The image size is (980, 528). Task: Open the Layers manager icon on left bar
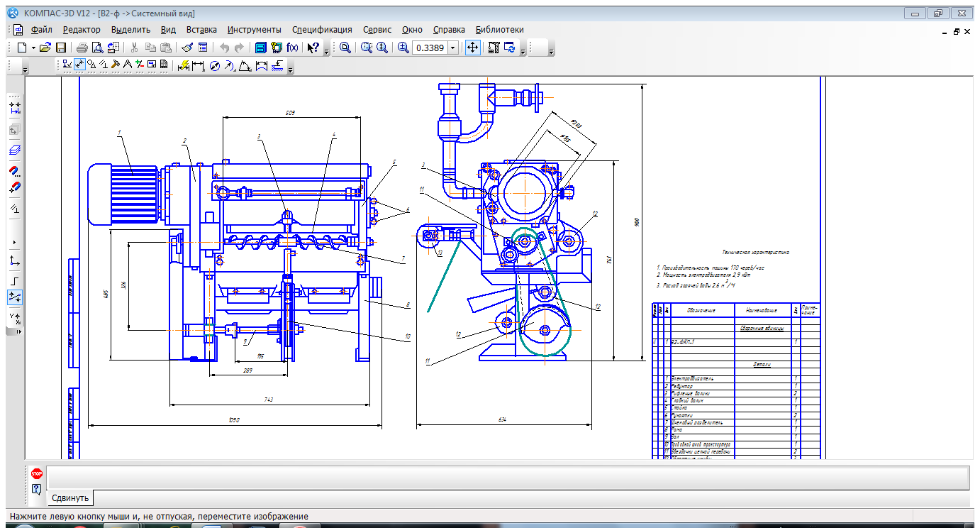pos(15,150)
